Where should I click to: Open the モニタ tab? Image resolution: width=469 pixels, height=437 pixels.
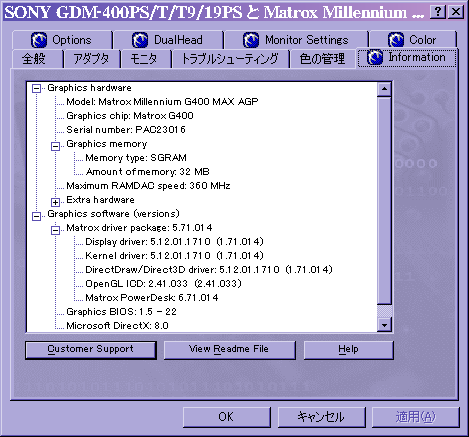click(146, 59)
